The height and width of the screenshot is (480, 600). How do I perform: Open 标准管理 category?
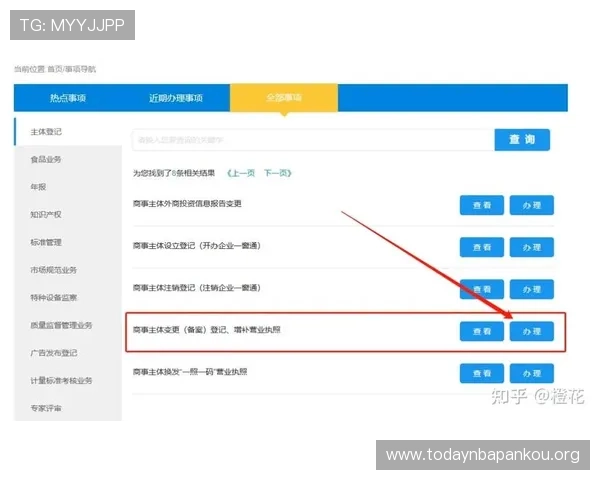[x=46, y=242]
